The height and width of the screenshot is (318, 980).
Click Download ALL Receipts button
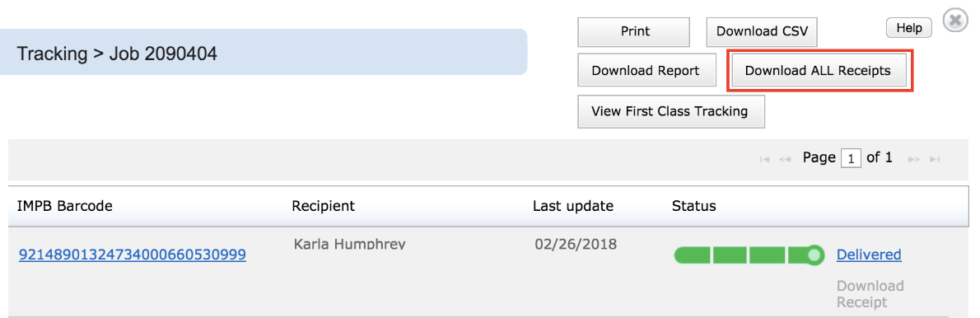click(x=818, y=71)
